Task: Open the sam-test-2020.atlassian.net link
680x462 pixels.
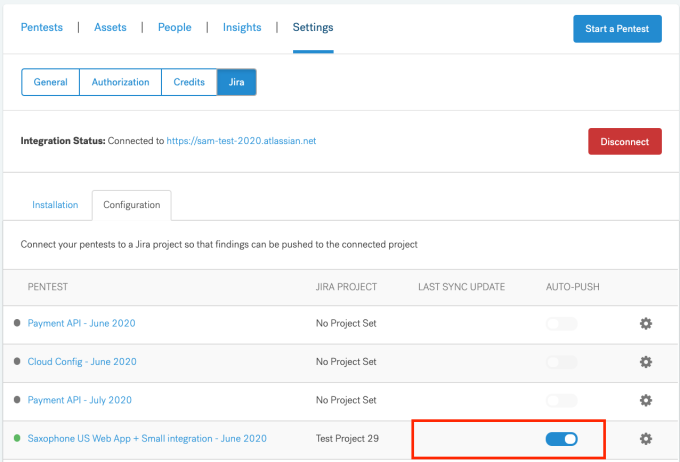Action: click(241, 141)
